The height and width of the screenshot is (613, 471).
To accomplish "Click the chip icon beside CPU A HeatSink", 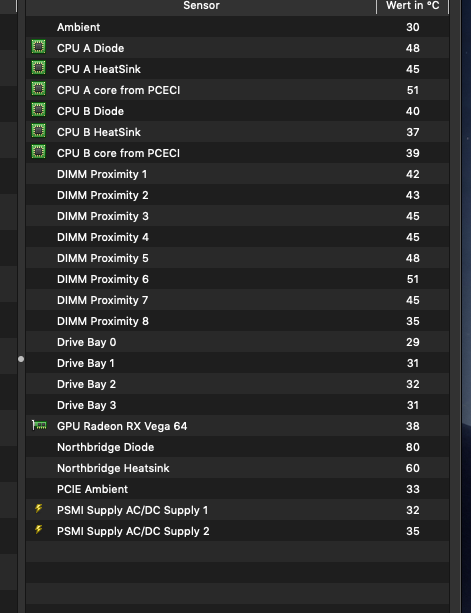I will click(x=38, y=68).
